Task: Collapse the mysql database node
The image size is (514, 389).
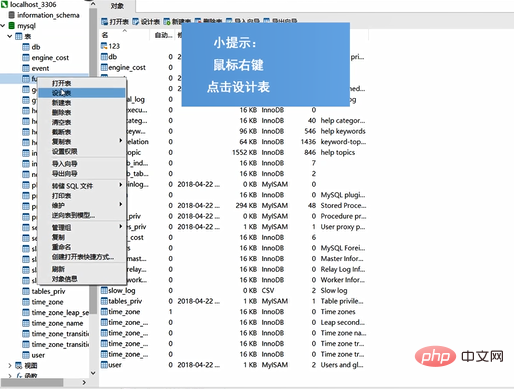Action: 3,26
